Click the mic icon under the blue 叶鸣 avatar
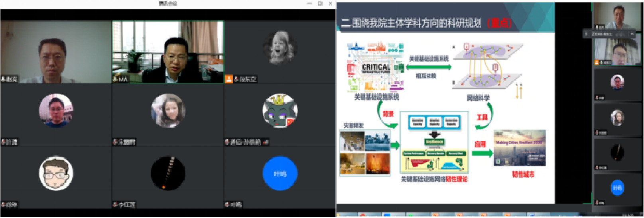644x218 pixels. point(227,205)
